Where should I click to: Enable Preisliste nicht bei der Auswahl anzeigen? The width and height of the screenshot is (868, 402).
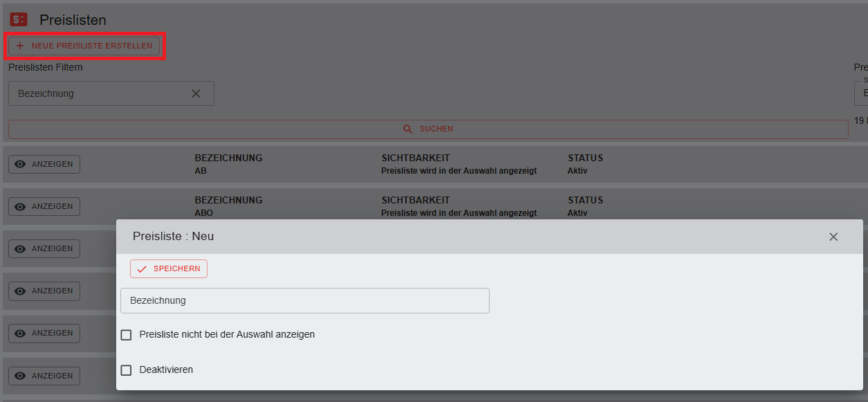click(126, 335)
